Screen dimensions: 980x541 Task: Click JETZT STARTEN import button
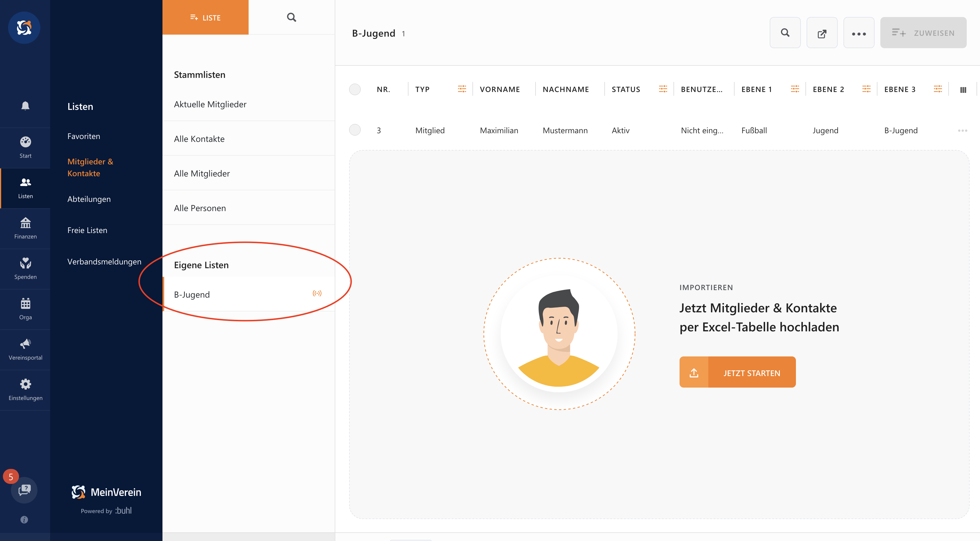click(x=737, y=372)
